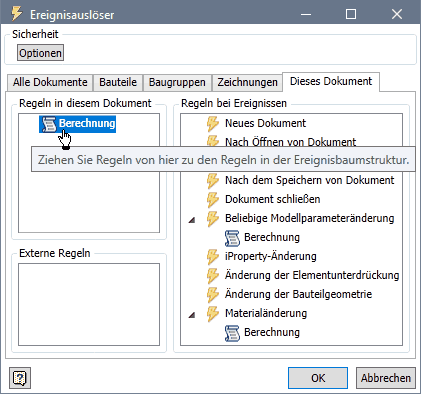Select the Änderung der Elementunterdrückung event
Screen dimensions: 421x394
tap(312, 275)
